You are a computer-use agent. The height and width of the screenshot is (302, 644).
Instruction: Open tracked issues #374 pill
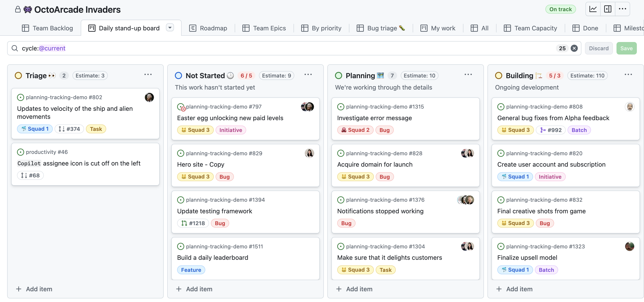click(69, 129)
